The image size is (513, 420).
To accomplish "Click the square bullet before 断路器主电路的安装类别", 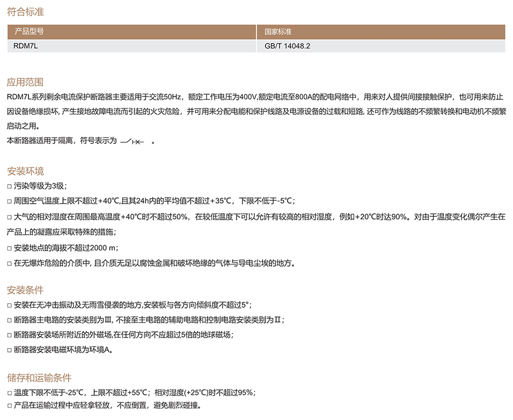I will (x=9, y=320).
